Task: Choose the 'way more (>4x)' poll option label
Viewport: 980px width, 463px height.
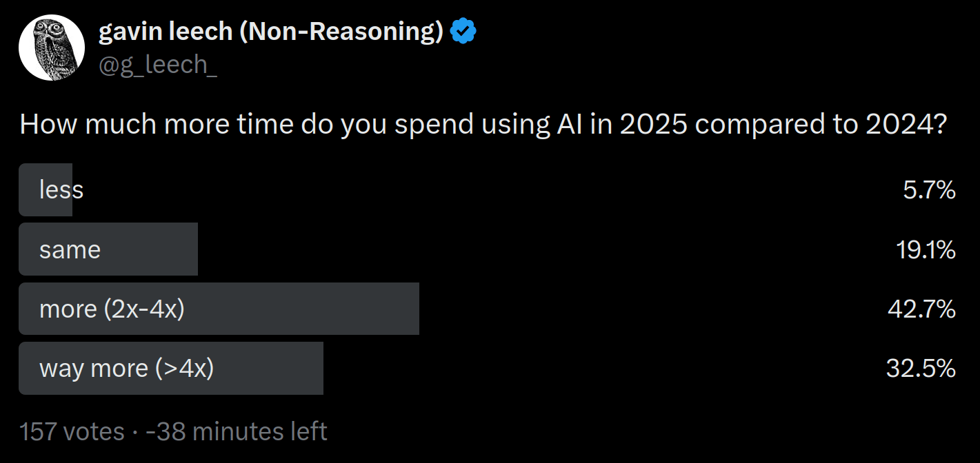Action: pyautogui.click(x=126, y=369)
